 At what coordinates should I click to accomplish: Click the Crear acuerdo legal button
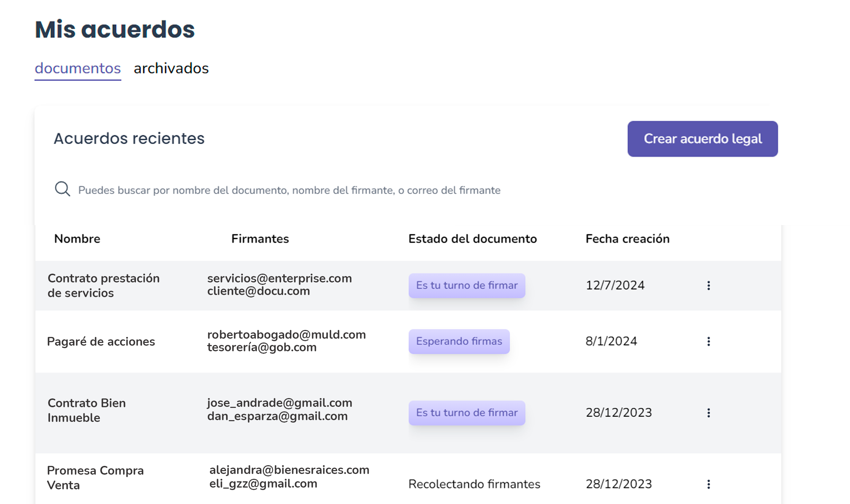pyautogui.click(x=703, y=139)
